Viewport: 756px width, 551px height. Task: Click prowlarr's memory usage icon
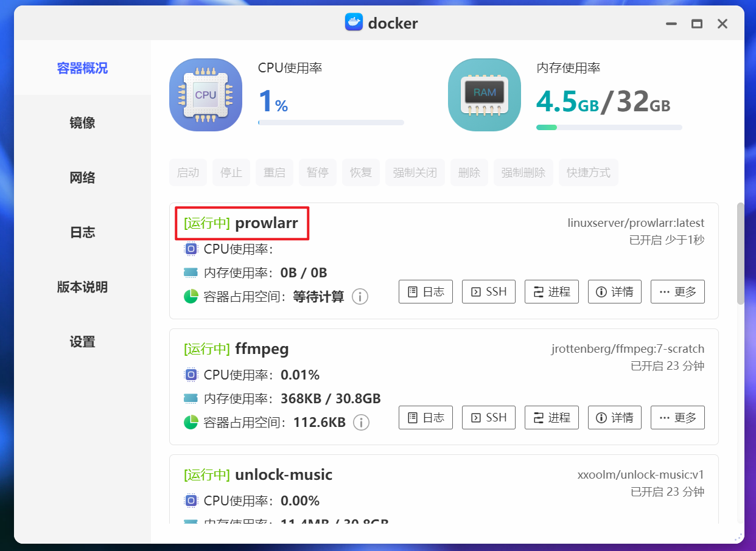(x=191, y=272)
